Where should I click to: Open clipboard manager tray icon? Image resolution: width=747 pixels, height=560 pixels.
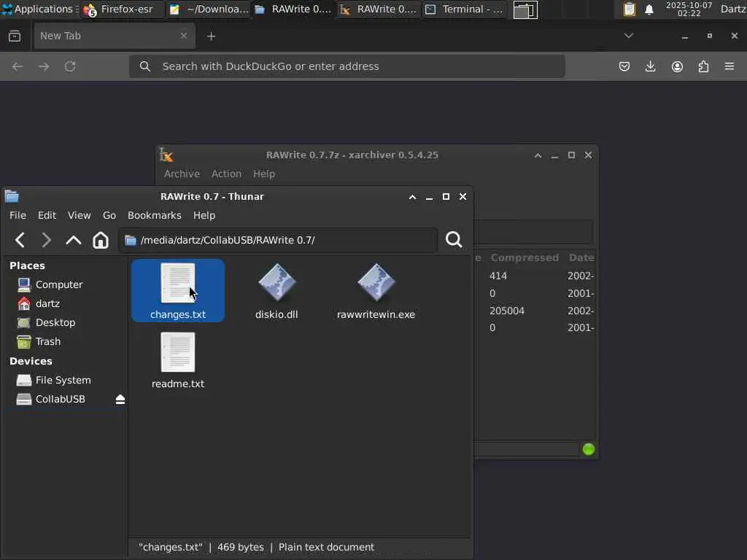629,9
